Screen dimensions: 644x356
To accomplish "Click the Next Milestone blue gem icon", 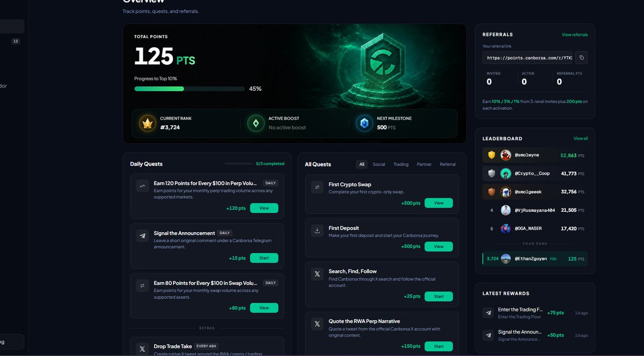I will 364,123.
